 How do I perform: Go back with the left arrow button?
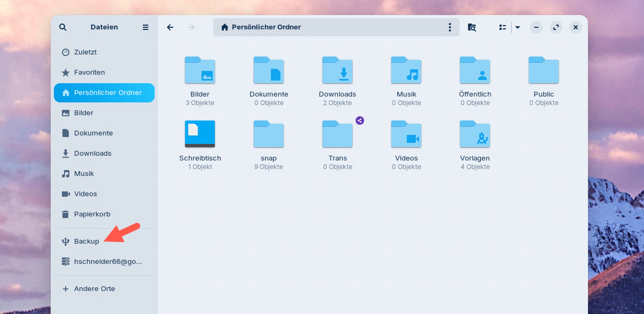coord(170,27)
